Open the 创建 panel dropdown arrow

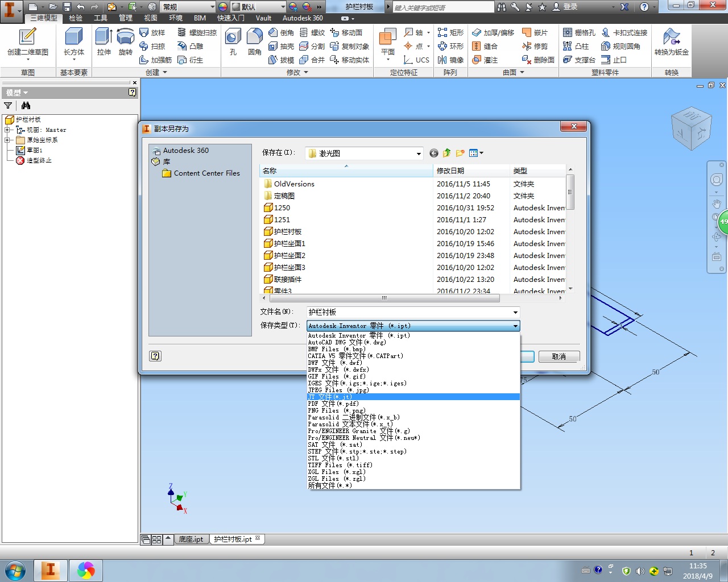[x=165, y=73]
